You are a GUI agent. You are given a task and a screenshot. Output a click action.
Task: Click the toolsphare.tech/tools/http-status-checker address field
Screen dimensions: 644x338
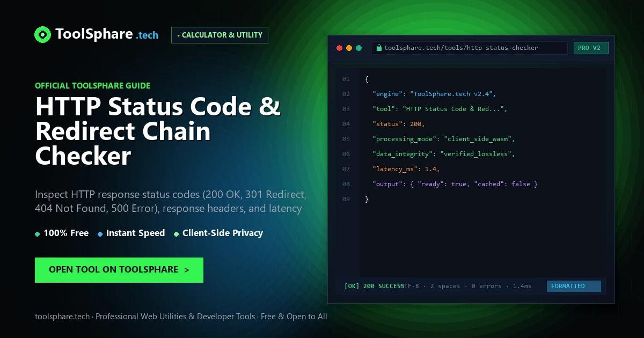(469, 48)
